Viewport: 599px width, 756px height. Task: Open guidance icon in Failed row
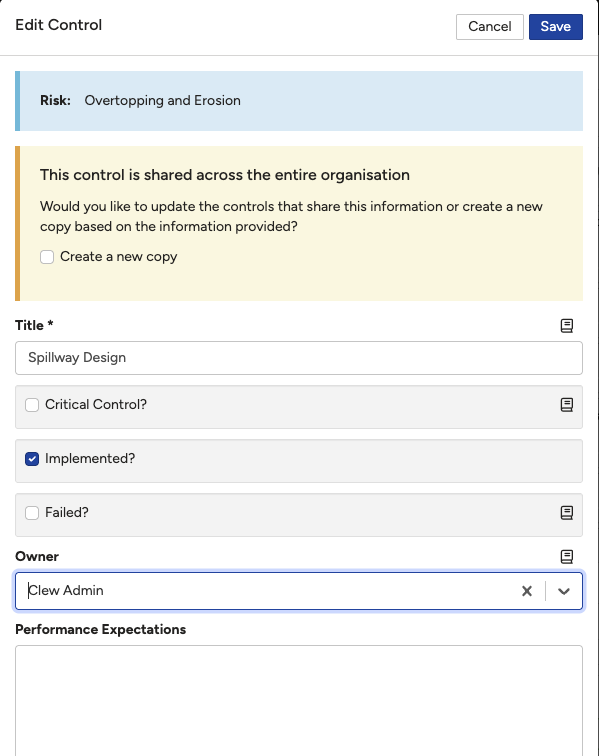(x=567, y=513)
